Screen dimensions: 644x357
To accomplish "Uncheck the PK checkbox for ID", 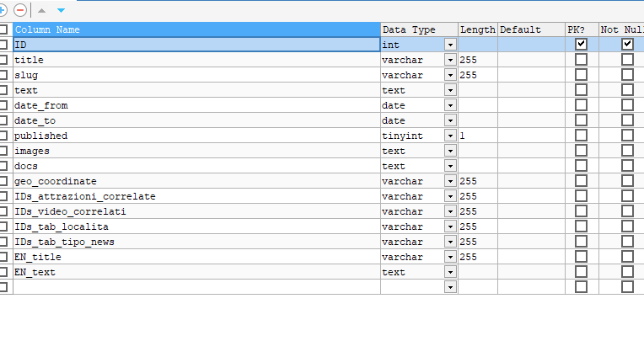I will pyautogui.click(x=581, y=45).
